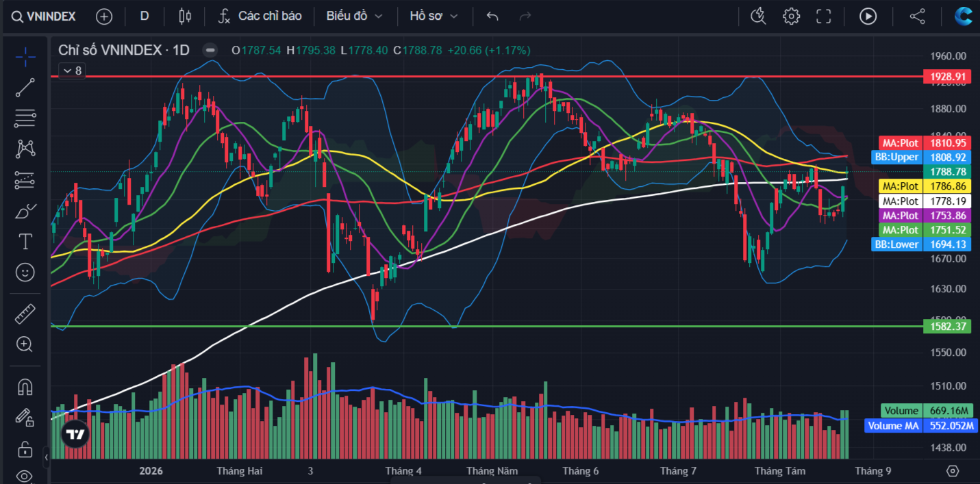Start bar replay with the play button
This screenshot has height=484, width=980.
pos(868,16)
